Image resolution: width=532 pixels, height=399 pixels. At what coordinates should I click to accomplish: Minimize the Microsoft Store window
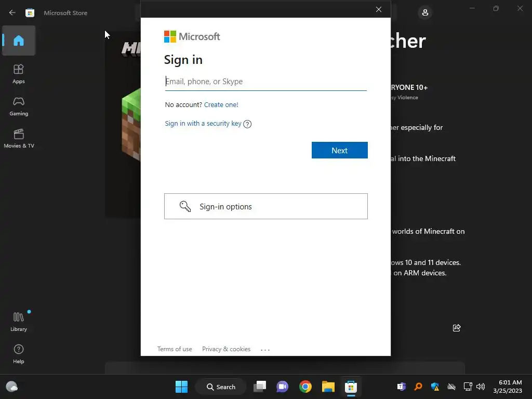(472, 8)
